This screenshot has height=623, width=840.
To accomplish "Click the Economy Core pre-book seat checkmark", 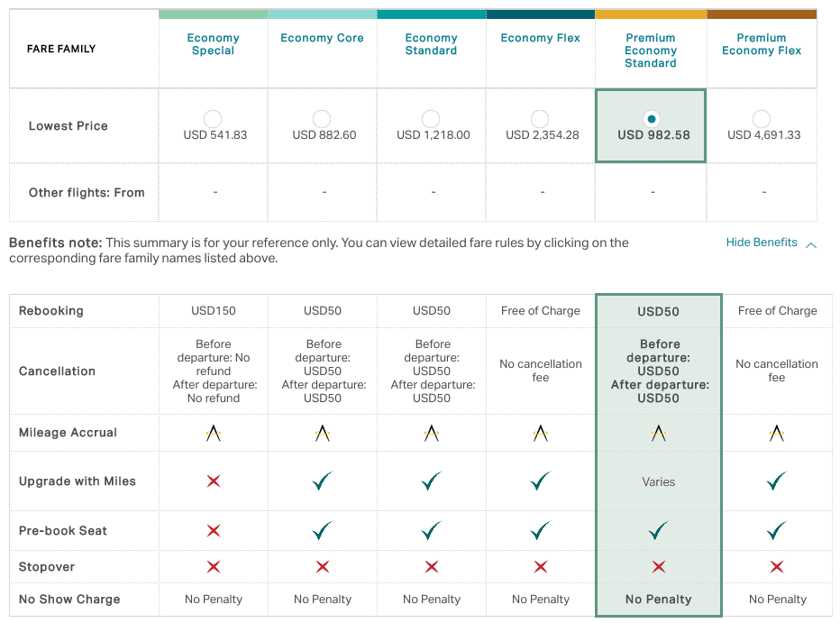I will 323,530.
